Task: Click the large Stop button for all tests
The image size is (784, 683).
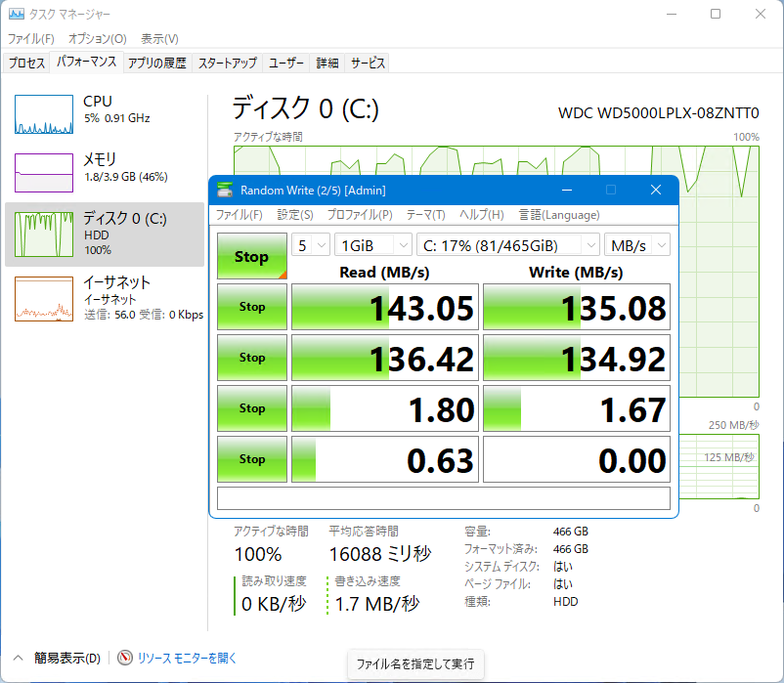Action: click(x=252, y=256)
